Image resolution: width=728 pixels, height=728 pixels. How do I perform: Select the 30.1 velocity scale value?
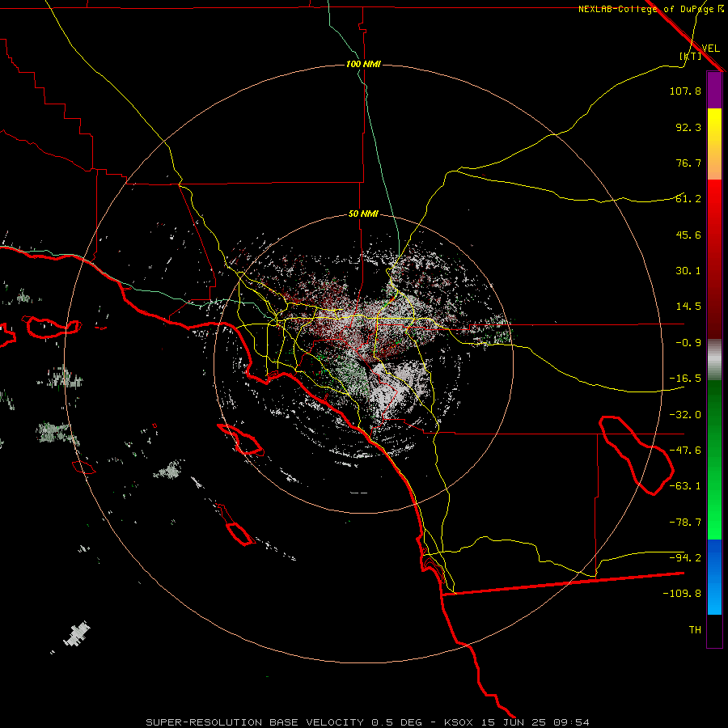coord(688,271)
